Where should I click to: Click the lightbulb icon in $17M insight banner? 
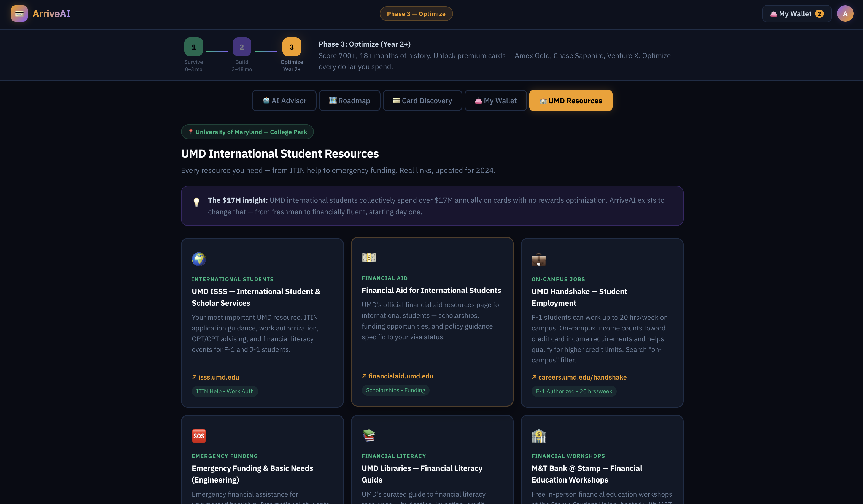coord(196,202)
